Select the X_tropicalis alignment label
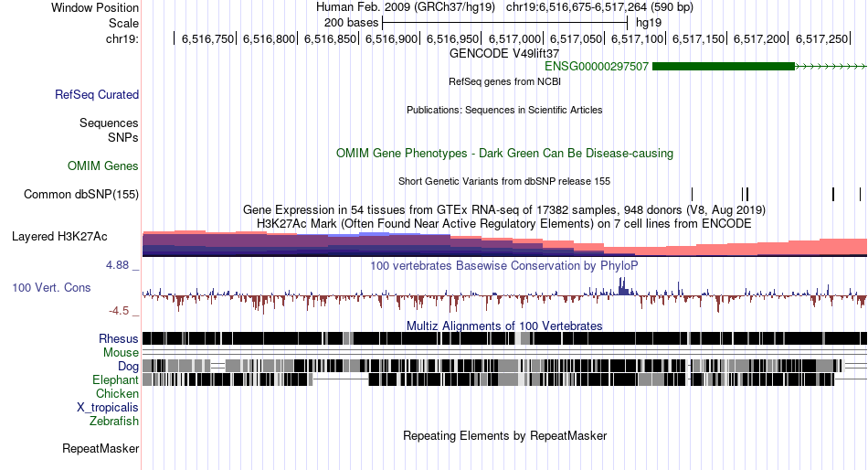Image resolution: width=868 pixels, height=470 pixels. pyautogui.click(x=108, y=408)
